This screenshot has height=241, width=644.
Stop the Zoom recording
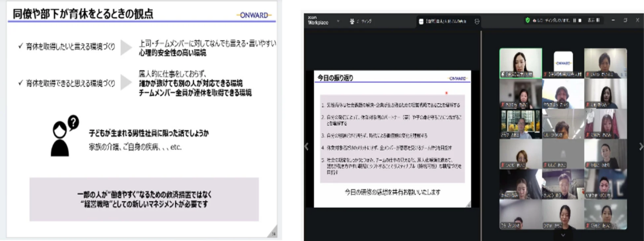pyautogui.click(x=579, y=20)
